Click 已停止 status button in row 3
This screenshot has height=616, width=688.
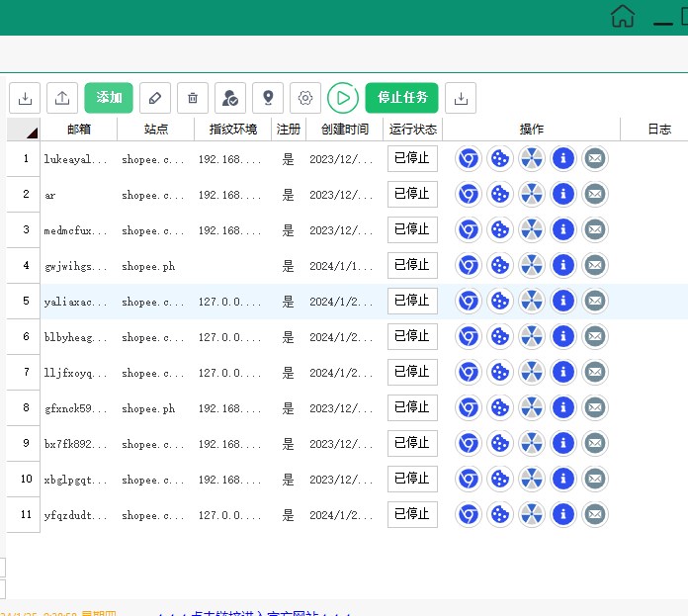pos(412,229)
